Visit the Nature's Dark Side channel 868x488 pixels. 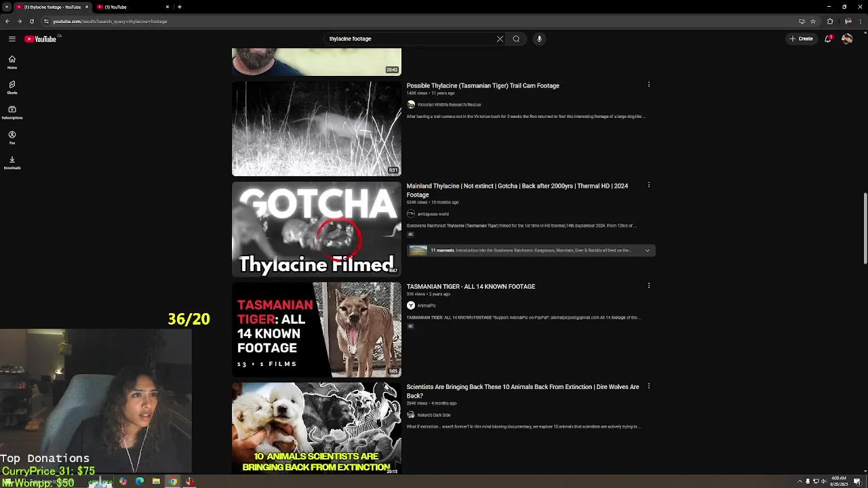[434, 415]
